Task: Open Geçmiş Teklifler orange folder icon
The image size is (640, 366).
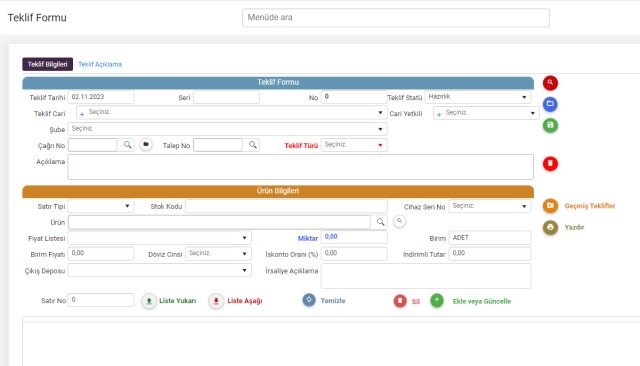Action: (x=550, y=206)
